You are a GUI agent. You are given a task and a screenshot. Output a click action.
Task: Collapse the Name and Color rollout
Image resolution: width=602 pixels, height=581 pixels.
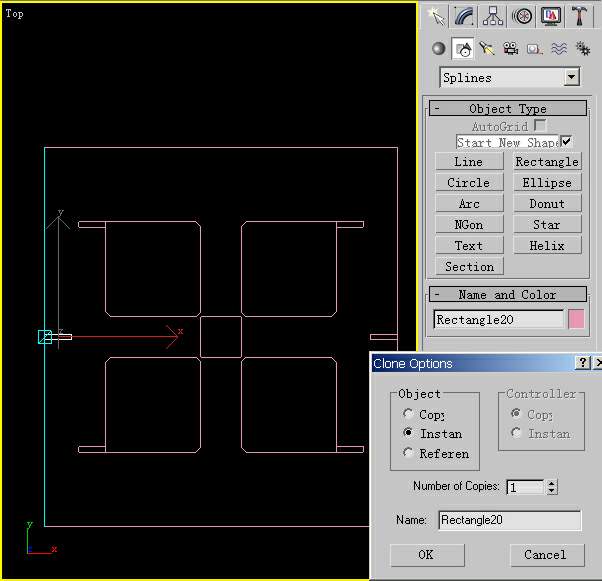tap(508, 295)
